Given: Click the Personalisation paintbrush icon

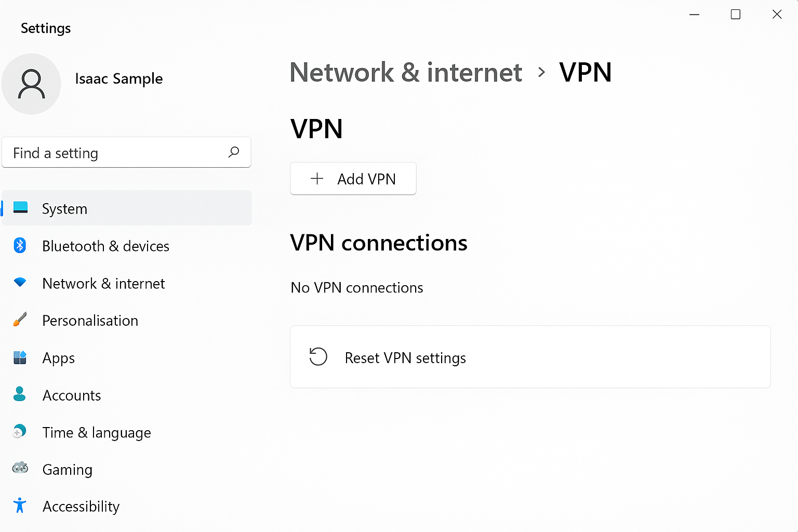Looking at the screenshot, I should coord(20,320).
